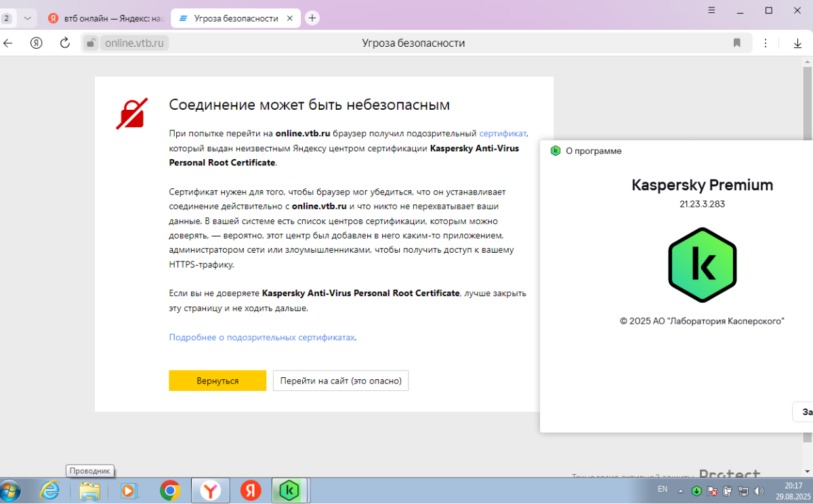
Task: Open the network tray icon
Action: coord(743,491)
